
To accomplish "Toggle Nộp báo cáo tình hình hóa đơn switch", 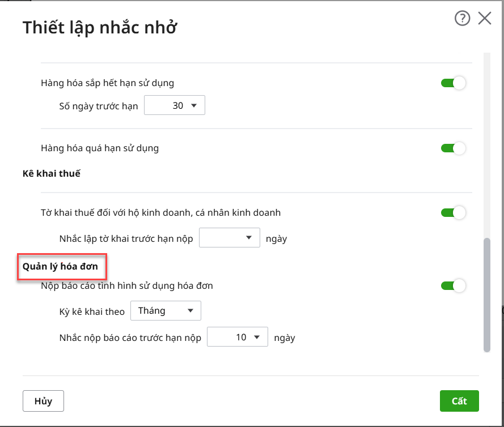I will coord(453,286).
